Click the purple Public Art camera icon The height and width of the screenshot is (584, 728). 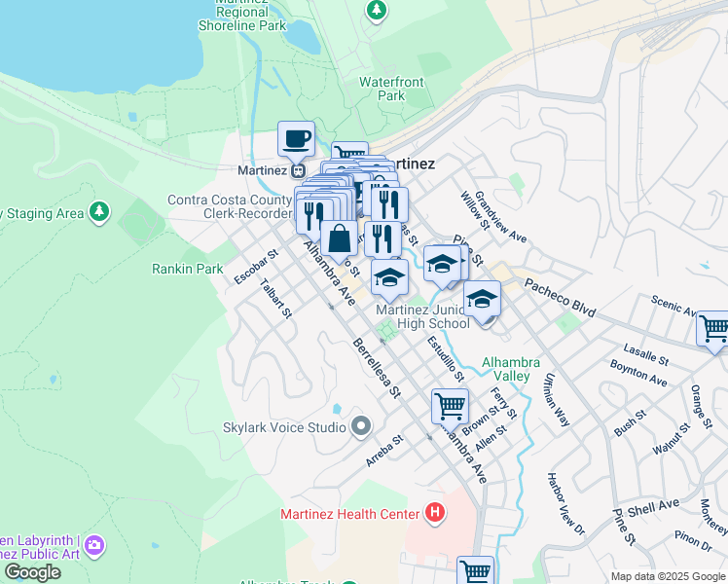coord(93,543)
